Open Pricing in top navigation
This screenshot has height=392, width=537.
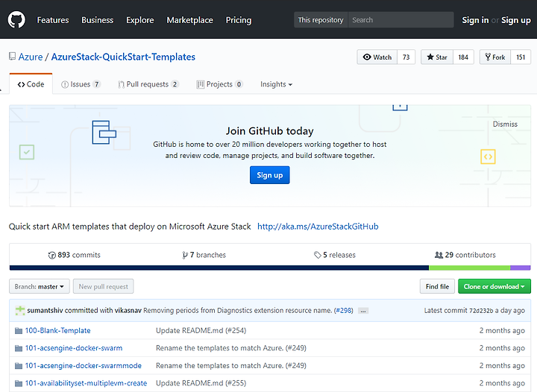tap(239, 20)
